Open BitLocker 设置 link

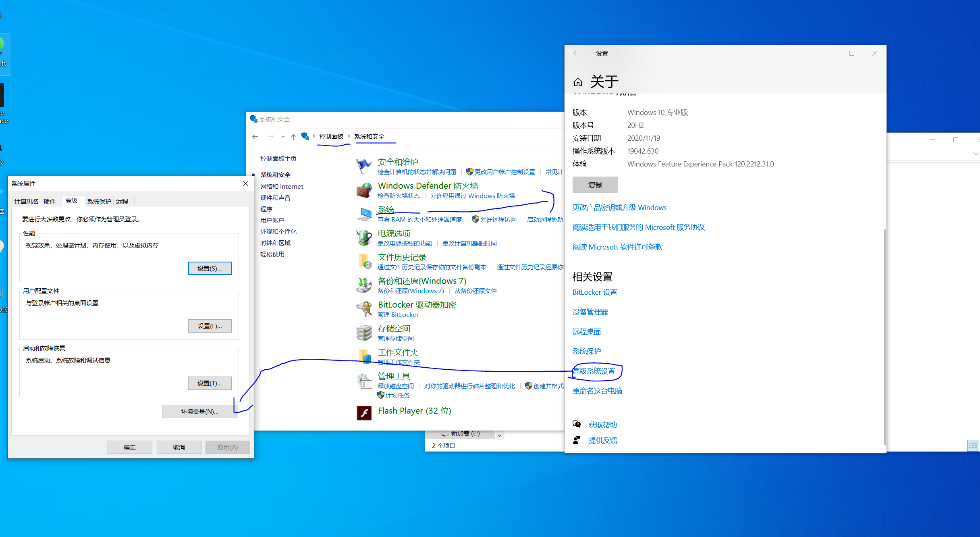pyautogui.click(x=595, y=292)
